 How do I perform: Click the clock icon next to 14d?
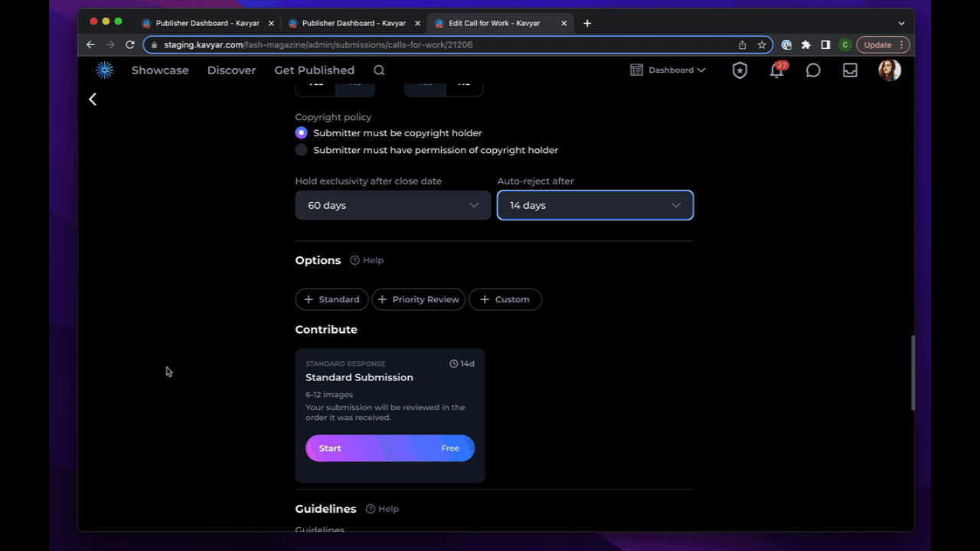coord(453,364)
